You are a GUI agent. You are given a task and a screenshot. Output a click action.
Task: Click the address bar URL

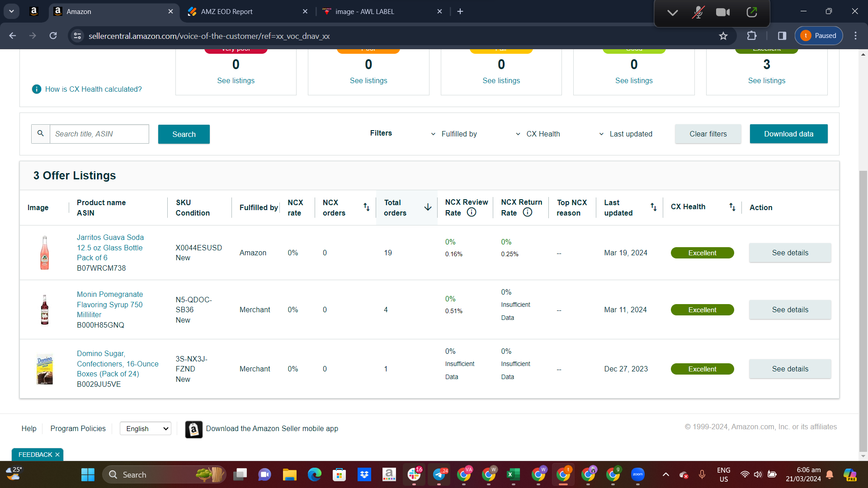pos(209,36)
